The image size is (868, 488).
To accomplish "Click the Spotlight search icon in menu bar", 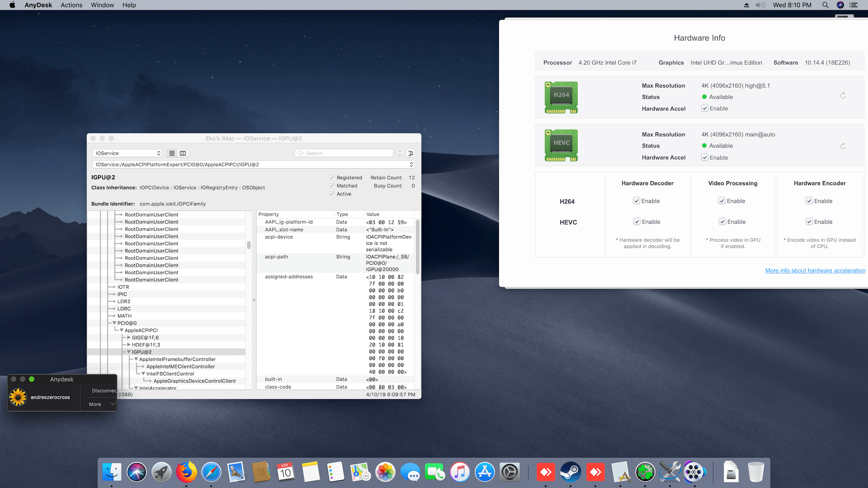I will [x=825, y=5].
